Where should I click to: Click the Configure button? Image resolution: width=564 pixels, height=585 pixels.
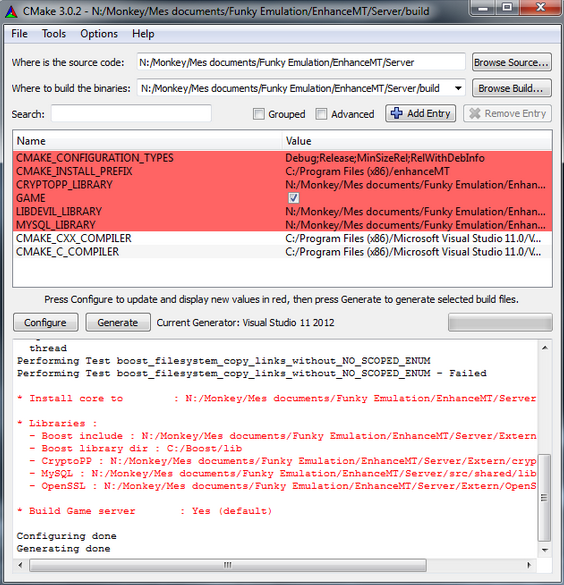coord(46,322)
